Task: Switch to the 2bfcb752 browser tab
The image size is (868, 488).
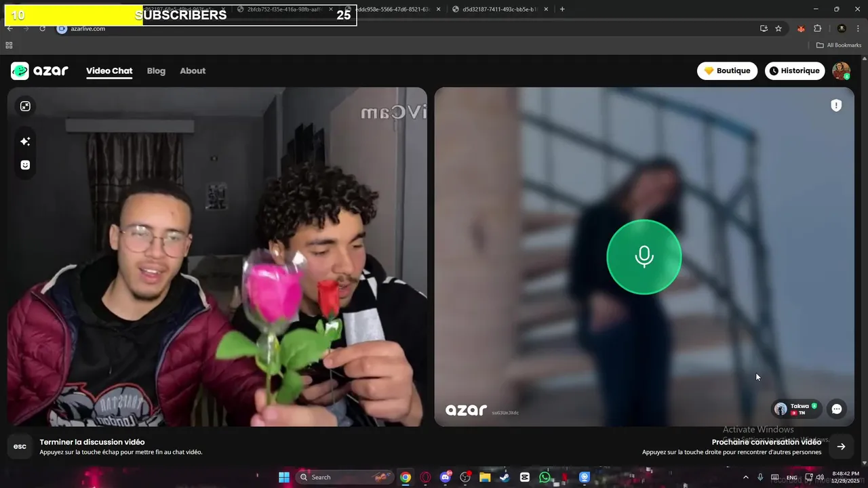Action: [285, 9]
